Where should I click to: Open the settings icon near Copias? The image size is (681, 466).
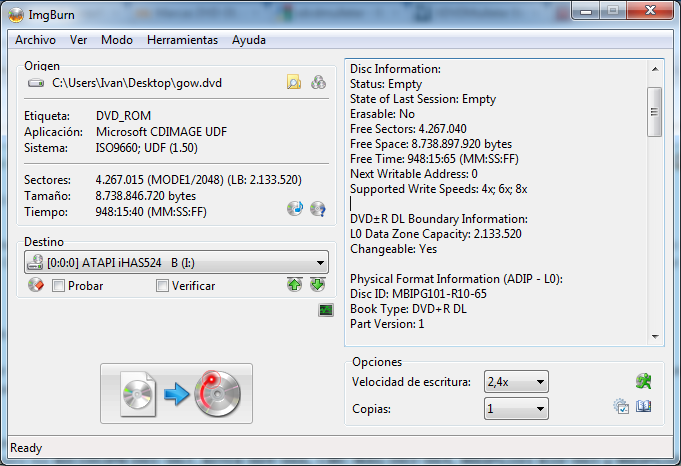click(x=621, y=407)
